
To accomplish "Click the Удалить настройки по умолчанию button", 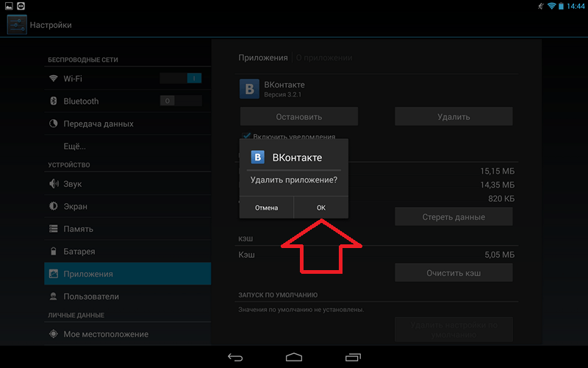I will (453, 329).
